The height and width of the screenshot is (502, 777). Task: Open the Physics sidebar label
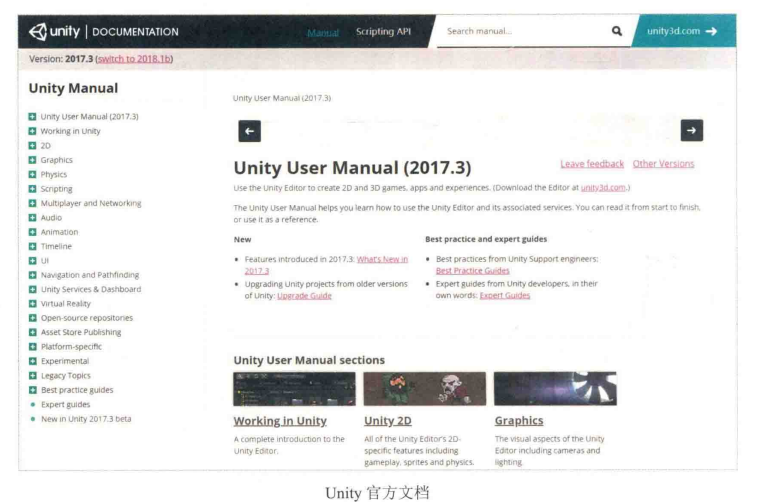54,174
